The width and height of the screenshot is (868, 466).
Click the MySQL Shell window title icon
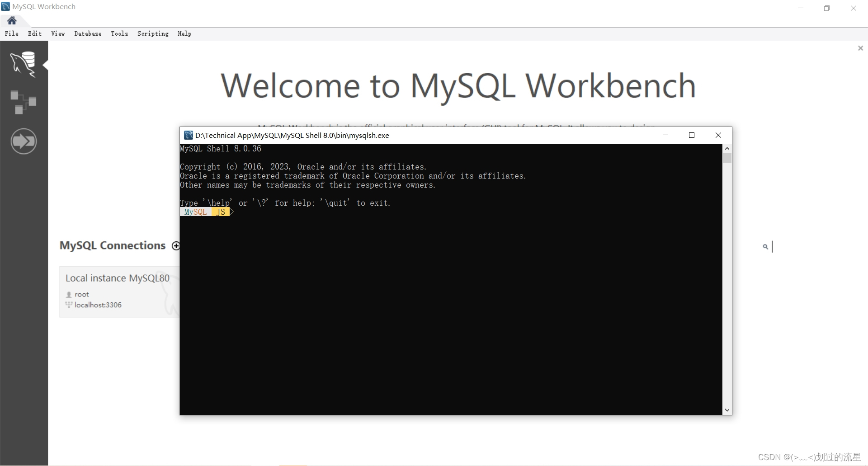point(189,135)
